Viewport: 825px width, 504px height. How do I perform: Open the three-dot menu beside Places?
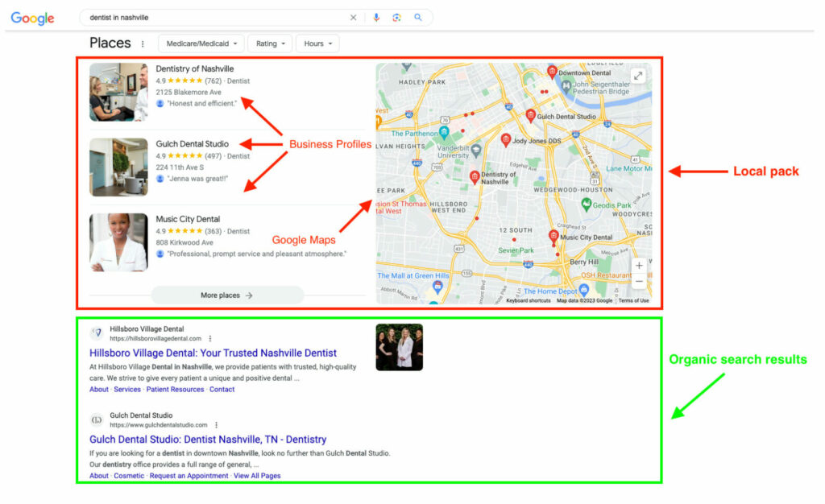143,43
